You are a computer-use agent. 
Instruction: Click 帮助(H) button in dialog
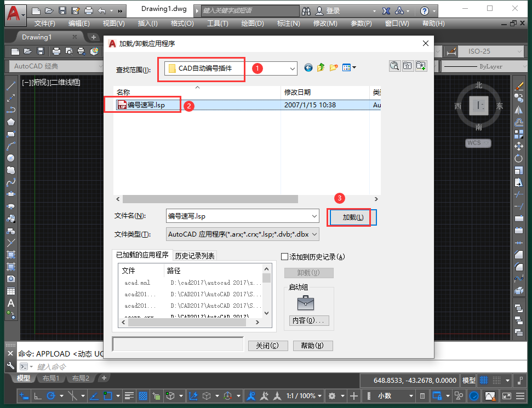pyautogui.click(x=312, y=346)
